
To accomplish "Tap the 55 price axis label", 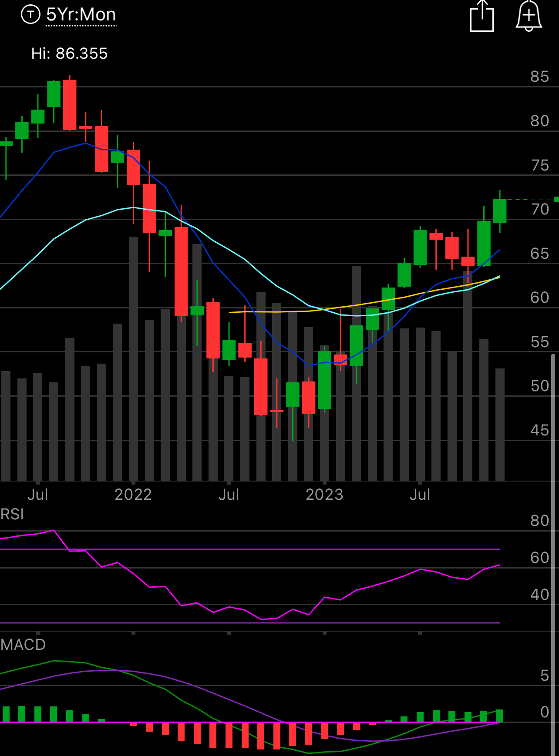I will [x=540, y=342].
